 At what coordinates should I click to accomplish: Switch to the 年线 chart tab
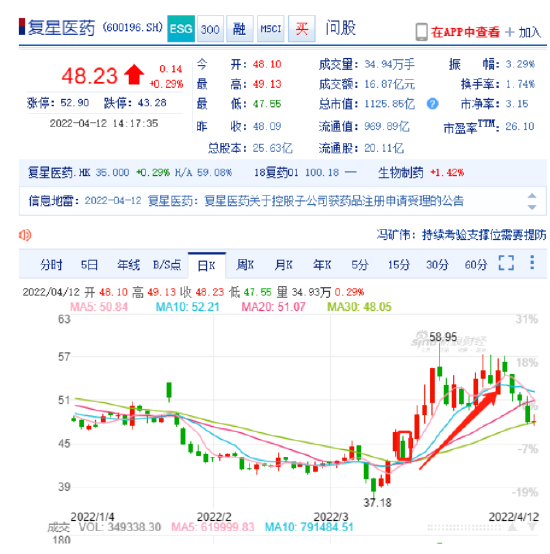(x=129, y=265)
